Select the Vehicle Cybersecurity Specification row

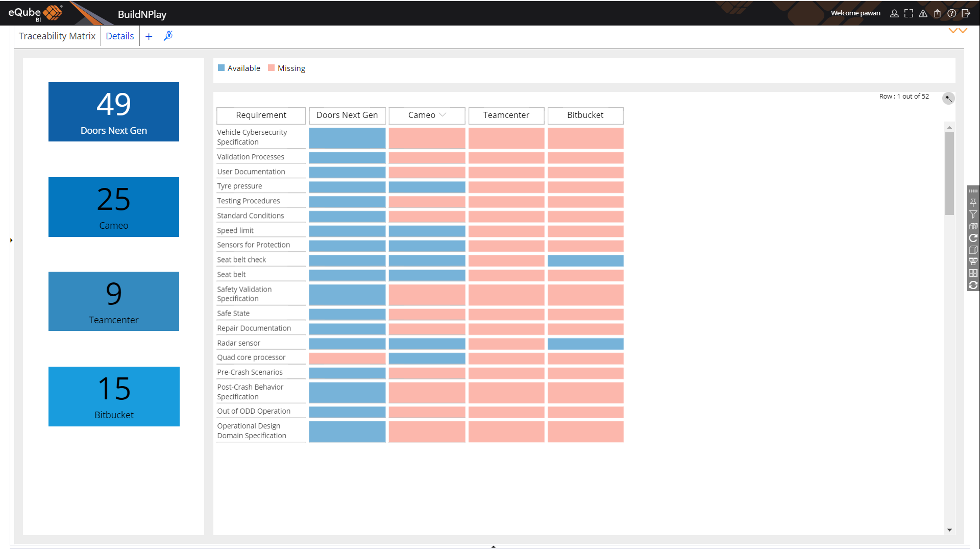pos(261,137)
